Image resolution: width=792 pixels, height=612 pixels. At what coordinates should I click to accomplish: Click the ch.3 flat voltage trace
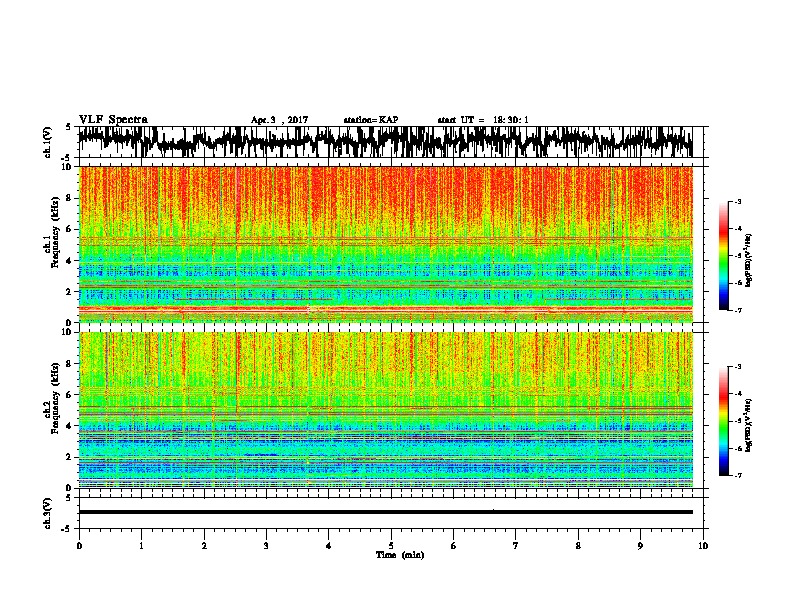click(385, 512)
